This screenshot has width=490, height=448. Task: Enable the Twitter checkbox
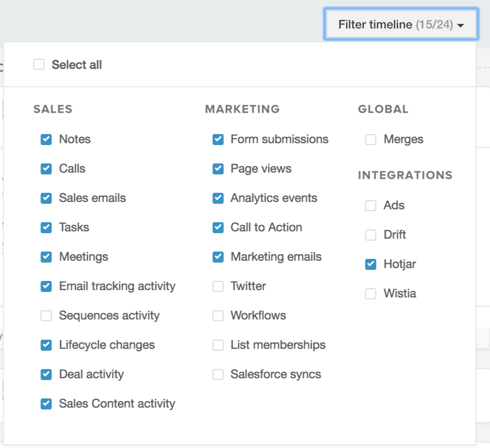click(218, 286)
